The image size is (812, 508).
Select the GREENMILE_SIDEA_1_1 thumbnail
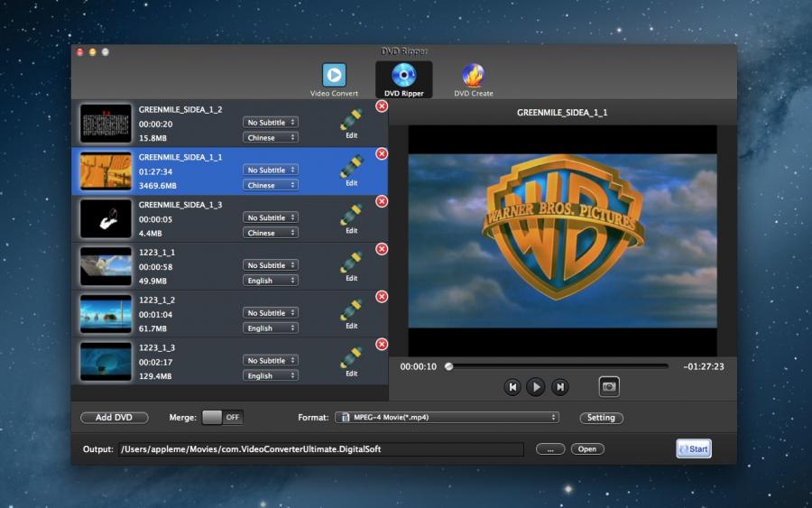click(106, 171)
